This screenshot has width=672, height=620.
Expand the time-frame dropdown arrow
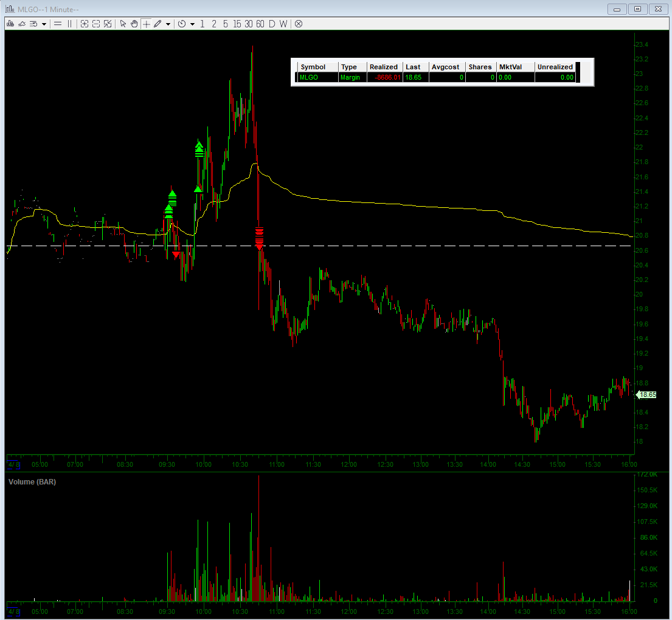pyautogui.click(x=192, y=24)
